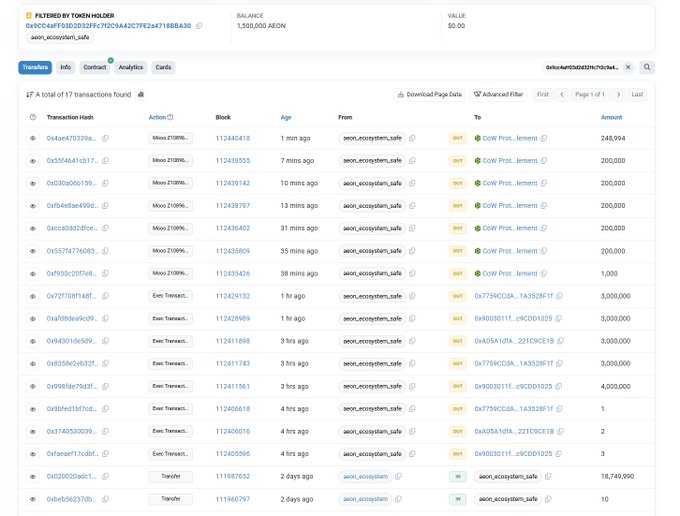
Task: Open the token holder address link
Action: 108,26
